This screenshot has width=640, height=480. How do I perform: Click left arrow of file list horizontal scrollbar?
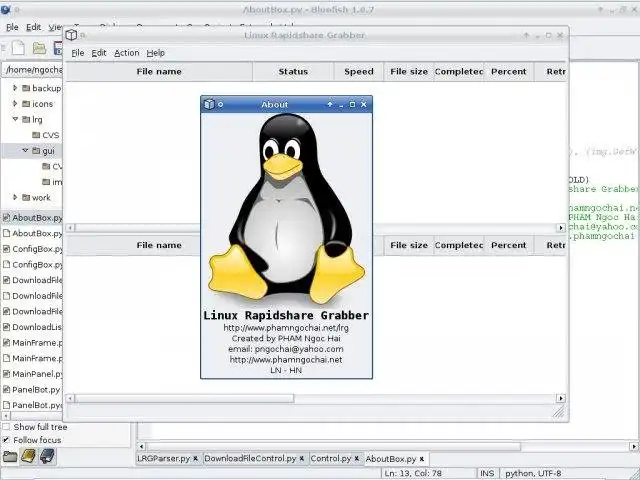(5, 416)
